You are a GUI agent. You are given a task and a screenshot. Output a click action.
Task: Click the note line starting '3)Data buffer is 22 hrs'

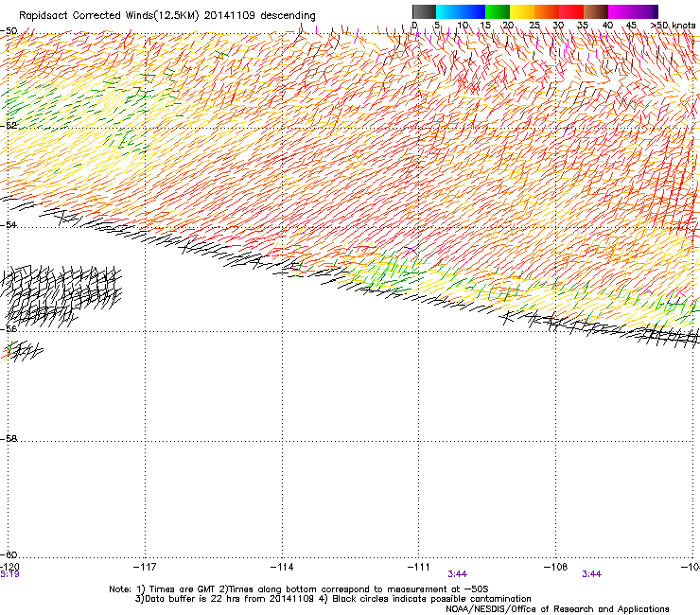(333, 599)
